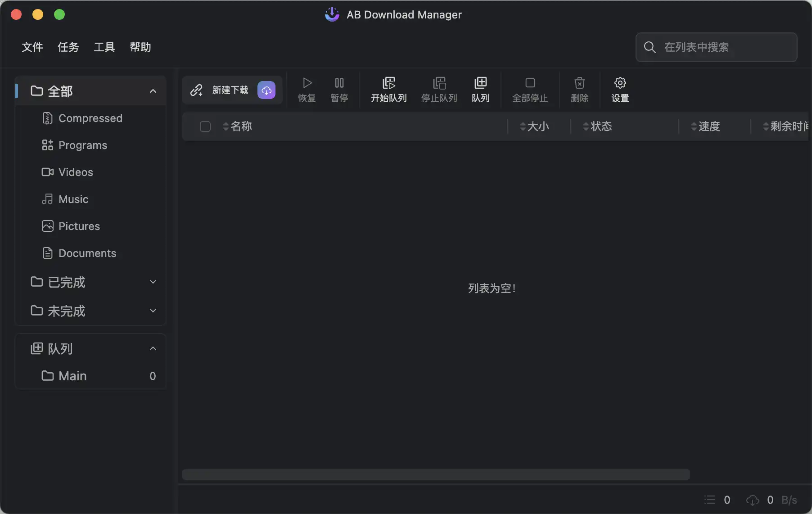This screenshot has width=812, height=514.
Task: Select the Main queue
Action: click(x=90, y=376)
